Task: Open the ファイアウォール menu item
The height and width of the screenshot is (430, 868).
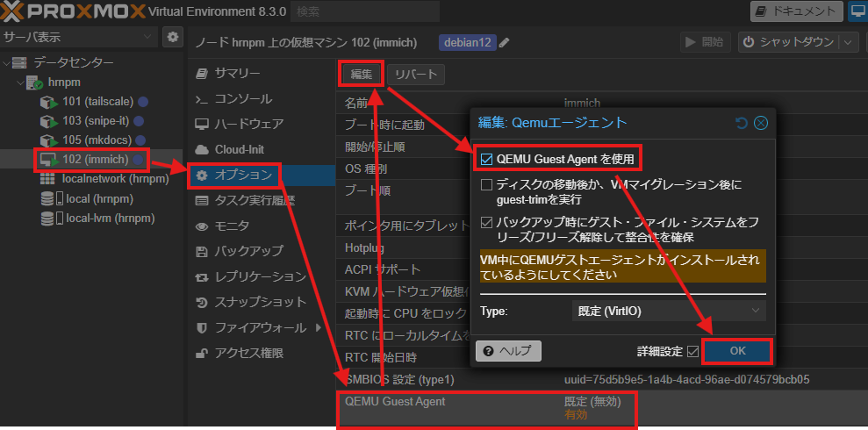Action: [260, 327]
